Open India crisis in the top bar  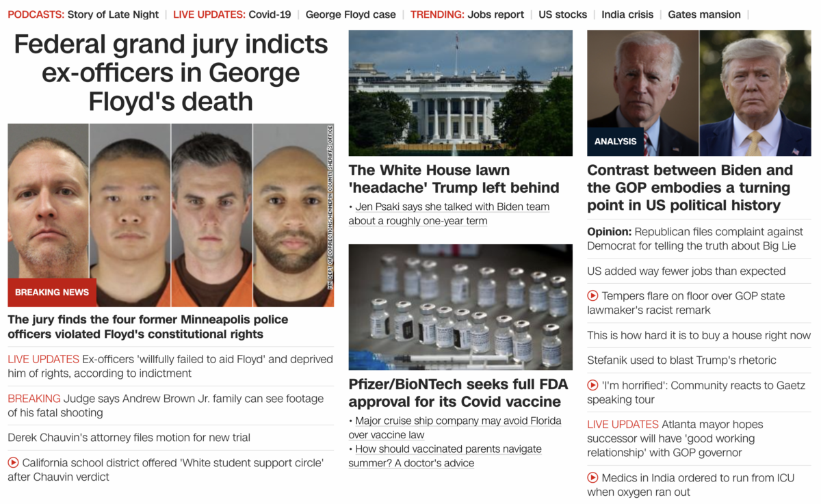pyautogui.click(x=627, y=14)
